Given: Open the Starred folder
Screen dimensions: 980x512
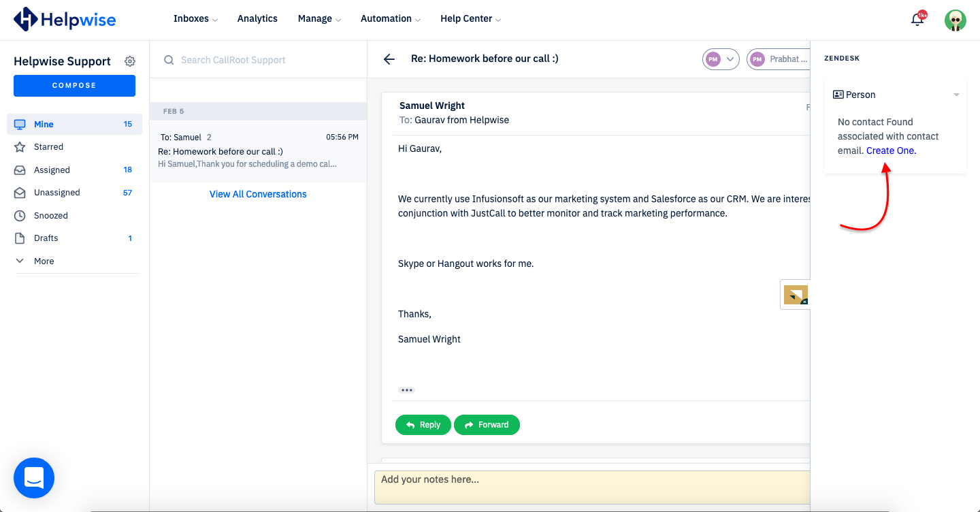Looking at the screenshot, I should tap(48, 147).
